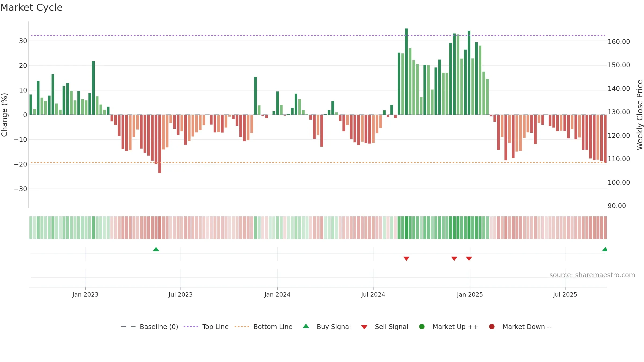Viewport: 644px width, 362px height.
Task: Click the dark red Market Down circle in legend
Action: 492,327
